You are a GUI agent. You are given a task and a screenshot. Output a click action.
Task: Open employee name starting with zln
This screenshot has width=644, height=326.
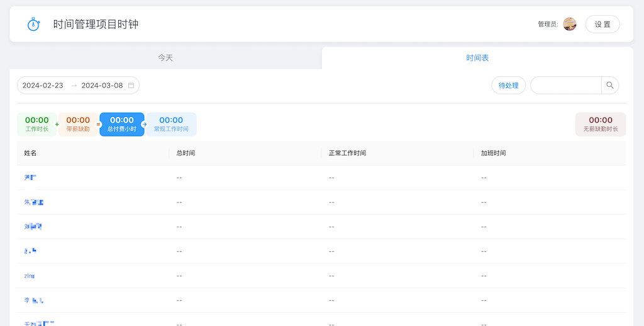29,276
